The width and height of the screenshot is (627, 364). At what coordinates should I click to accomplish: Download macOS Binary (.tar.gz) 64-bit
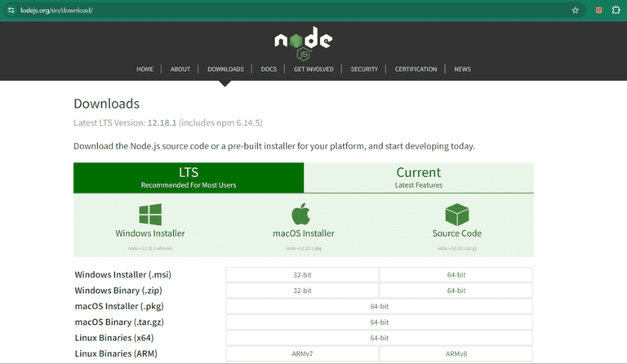pos(380,322)
